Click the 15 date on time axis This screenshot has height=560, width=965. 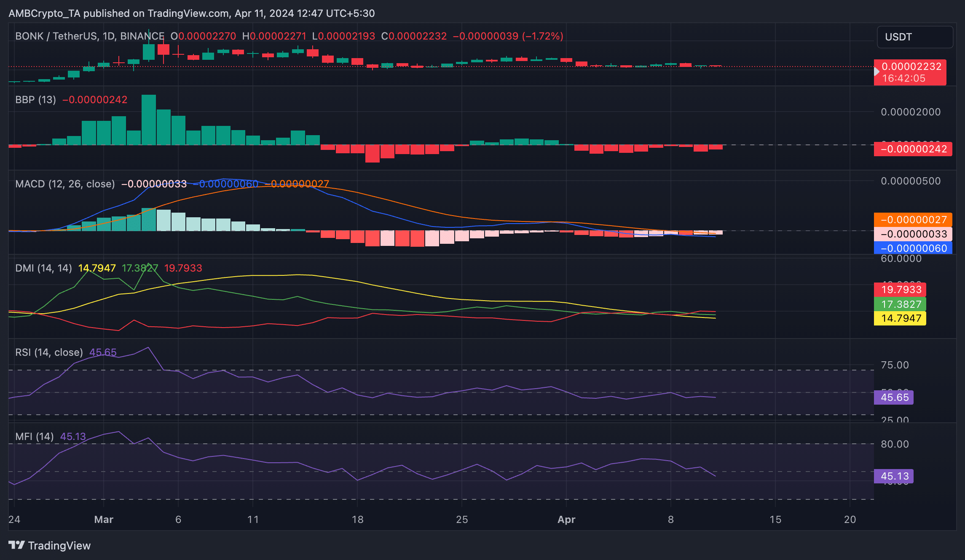pyautogui.click(x=775, y=520)
